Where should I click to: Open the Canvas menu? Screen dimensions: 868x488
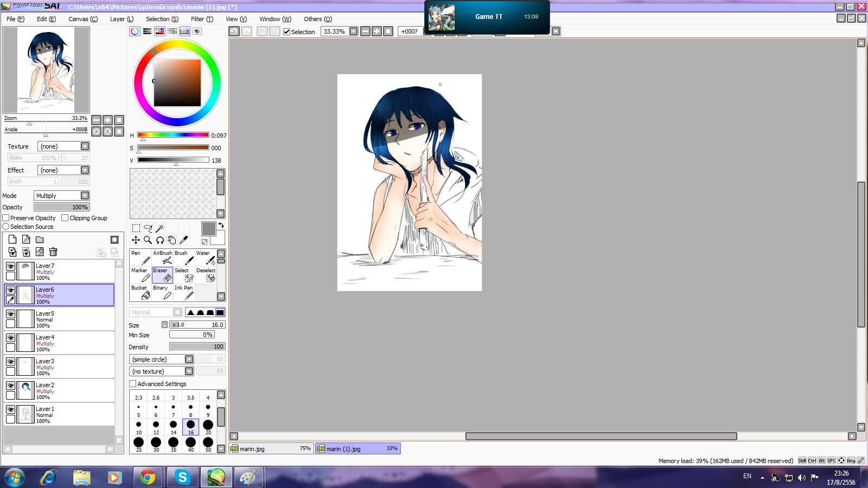83,19
